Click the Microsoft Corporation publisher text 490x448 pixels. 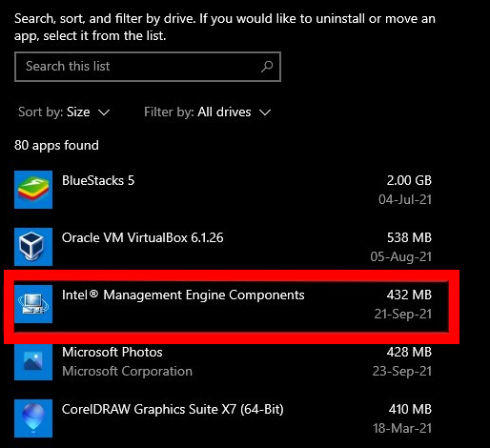pyautogui.click(x=127, y=372)
